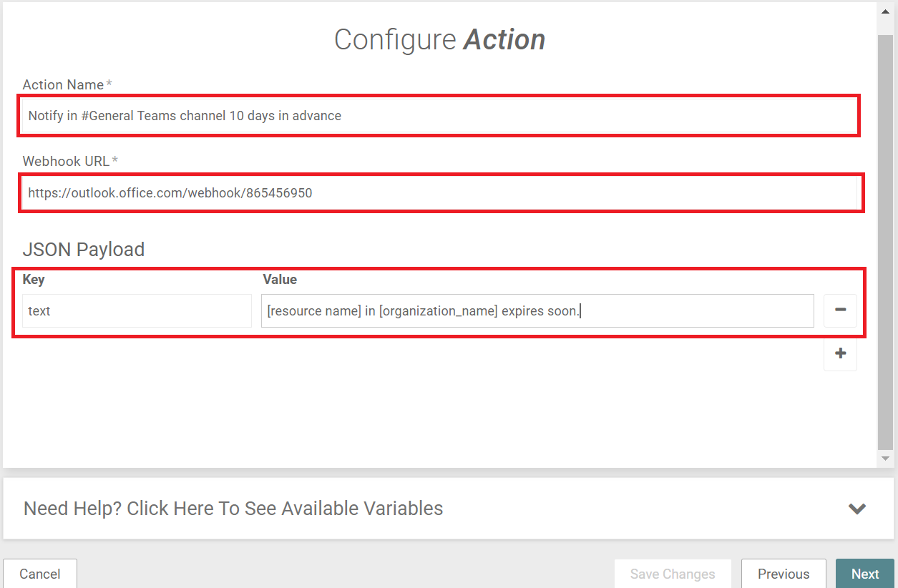This screenshot has width=898, height=588.
Task: Proceed with the Next button
Action: click(865, 574)
